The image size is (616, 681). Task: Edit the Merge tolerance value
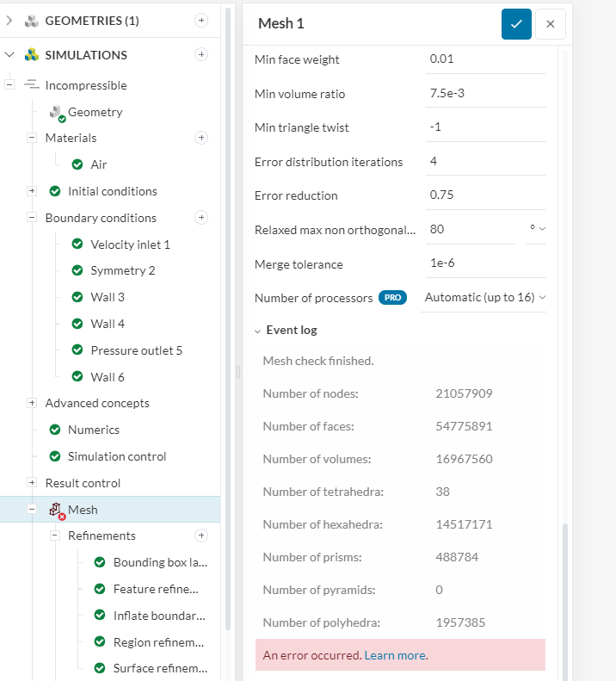[x=486, y=264]
